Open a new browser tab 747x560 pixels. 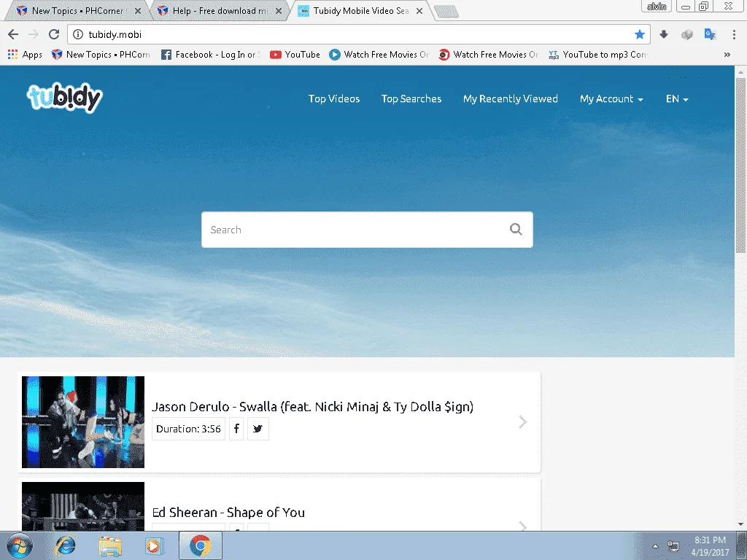(446, 12)
